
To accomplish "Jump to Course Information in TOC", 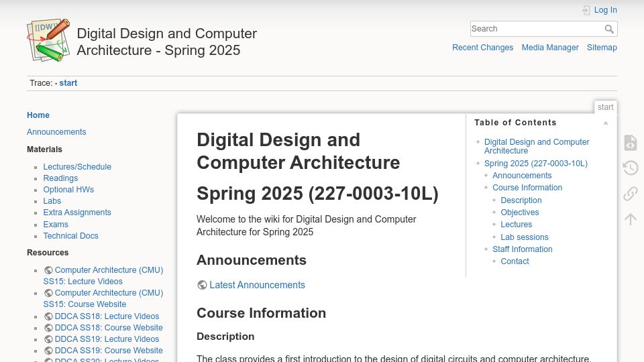I will coord(527,188).
